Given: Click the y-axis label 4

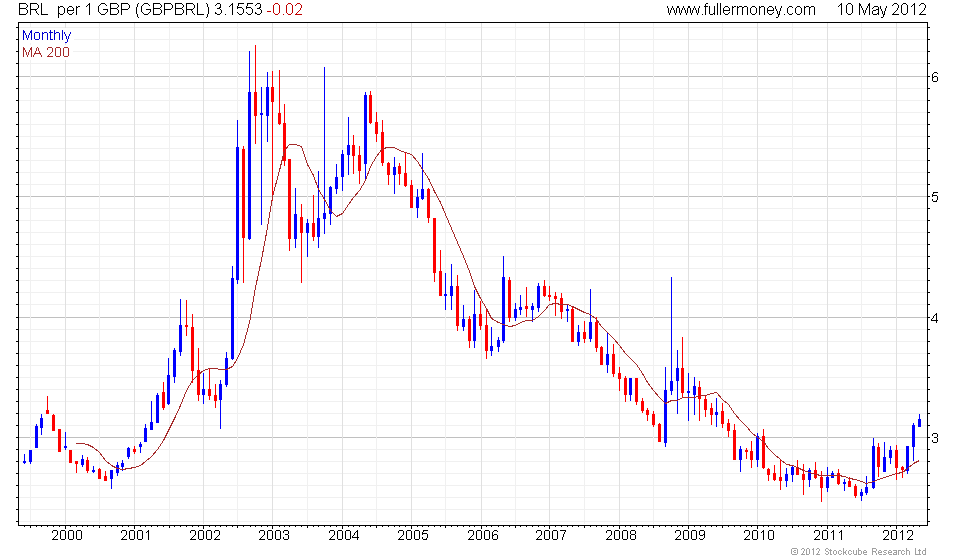Looking at the screenshot, I should click(x=935, y=318).
